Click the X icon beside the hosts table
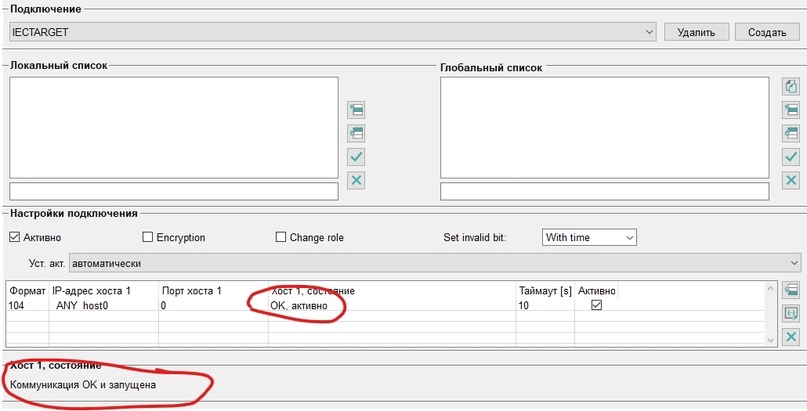The width and height of the screenshot is (807, 411). pos(791,337)
